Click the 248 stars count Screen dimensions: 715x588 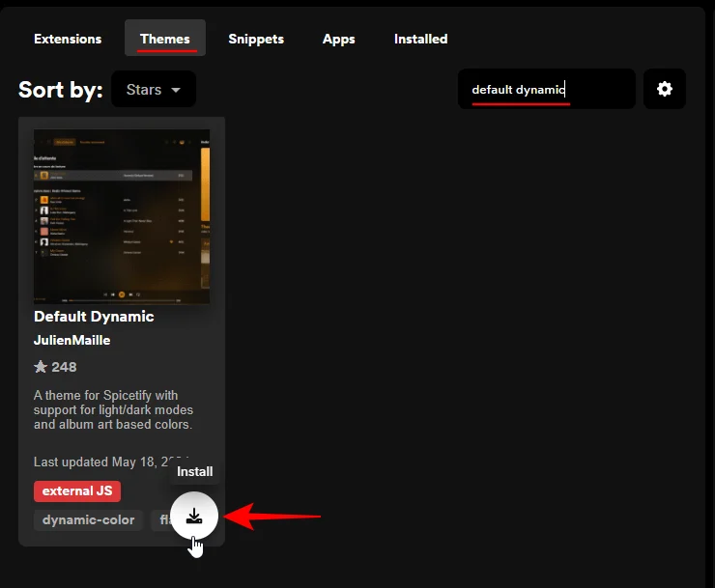pos(64,367)
